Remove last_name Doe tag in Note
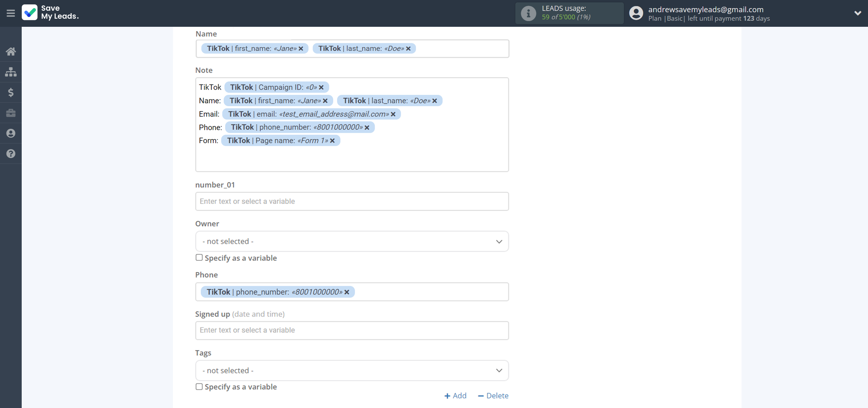868x408 pixels. coord(435,101)
